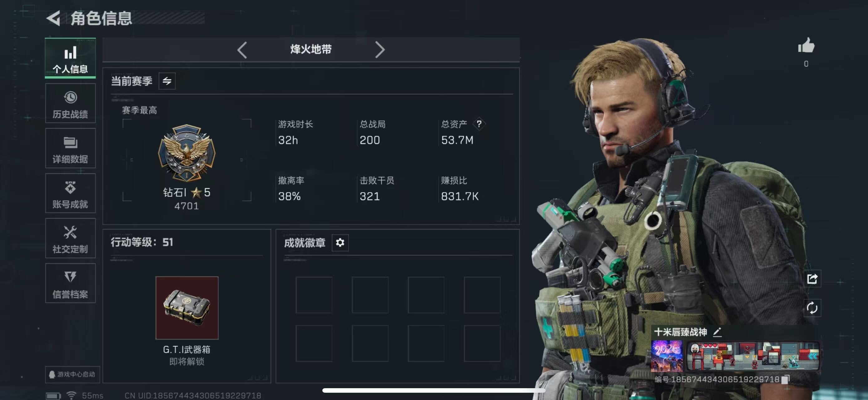
Task: Give a thumbs-up like to this profile
Action: coord(806,46)
